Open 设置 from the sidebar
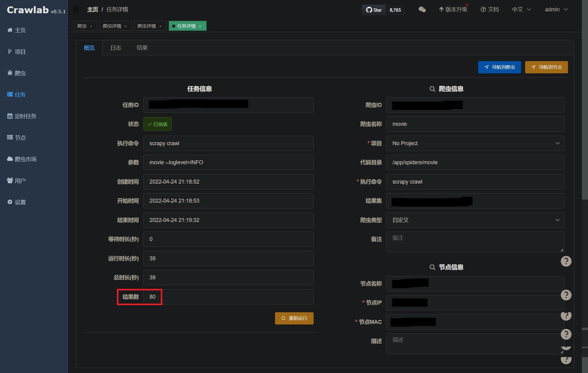 point(20,202)
